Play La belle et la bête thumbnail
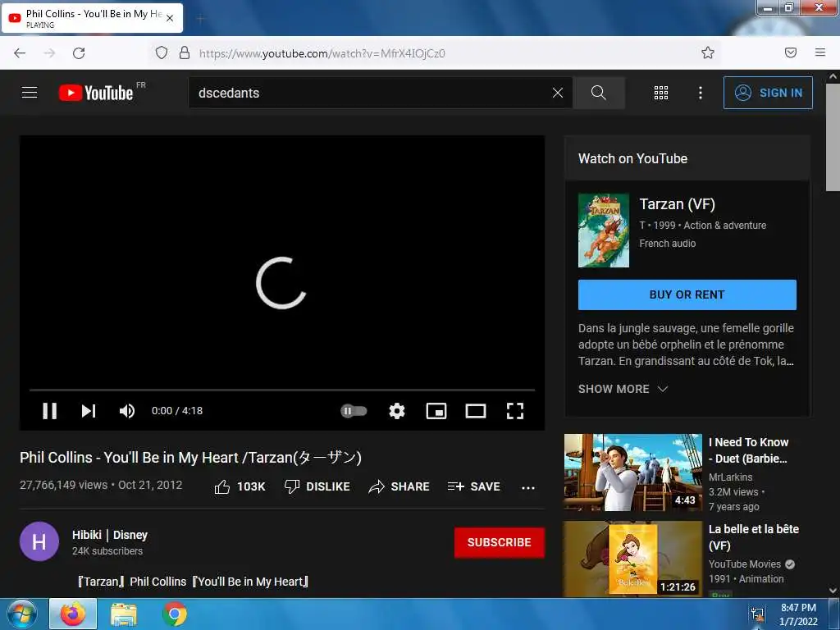Viewport: 840px width, 630px height. [632, 558]
